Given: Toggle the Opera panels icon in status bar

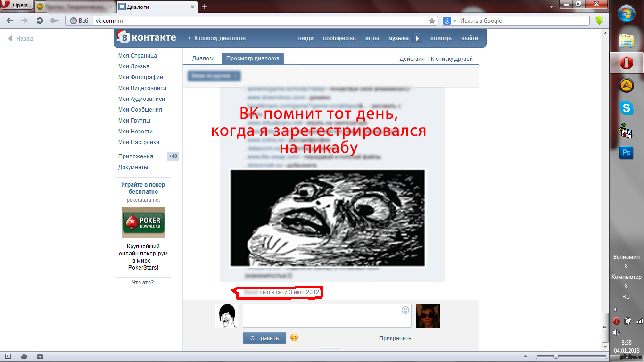Looking at the screenshot, I should click(8, 356).
